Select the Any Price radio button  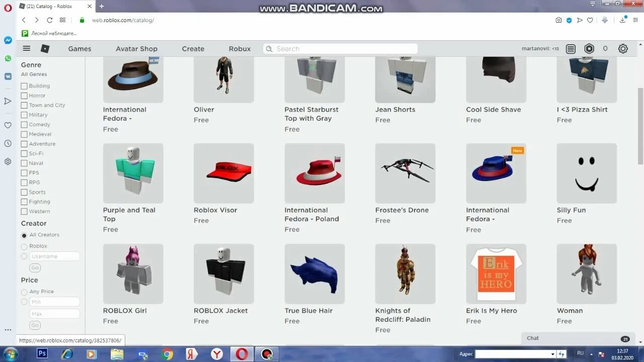[24, 292]
